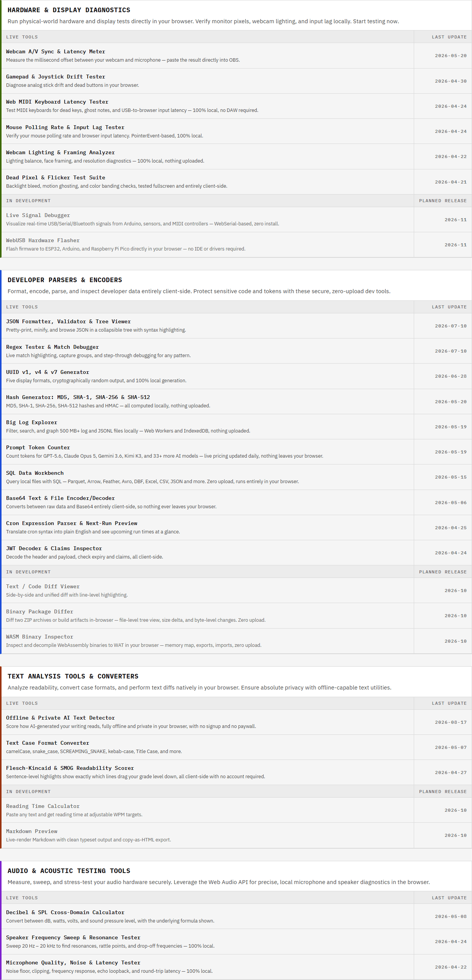Open Microphone Quality, Noise & Latency Tester
The width and height of the screenshot is (472, 980).
(73, 963)
